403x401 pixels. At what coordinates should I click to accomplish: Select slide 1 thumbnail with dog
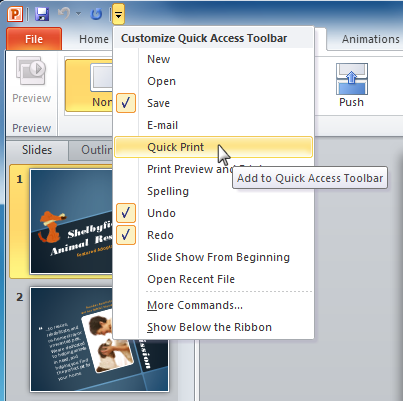click(x=72, y=221)
